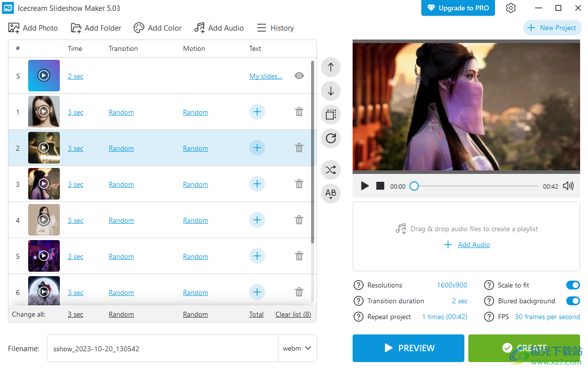Edit the 2 sec time of title slide
Screen dimensions: 588x370
click(75, 76)
